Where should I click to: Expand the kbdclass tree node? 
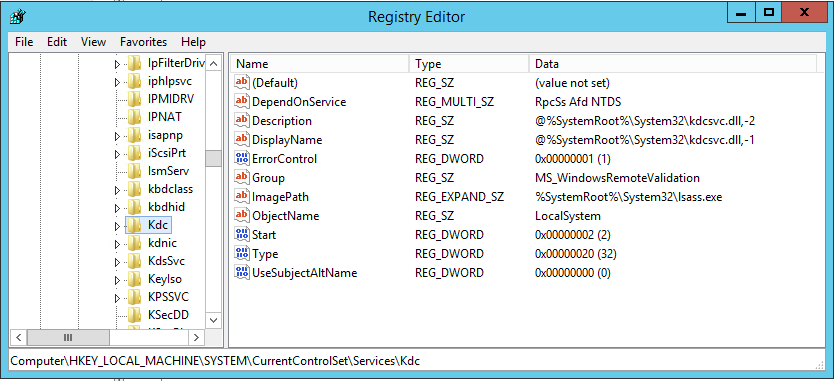118,190
